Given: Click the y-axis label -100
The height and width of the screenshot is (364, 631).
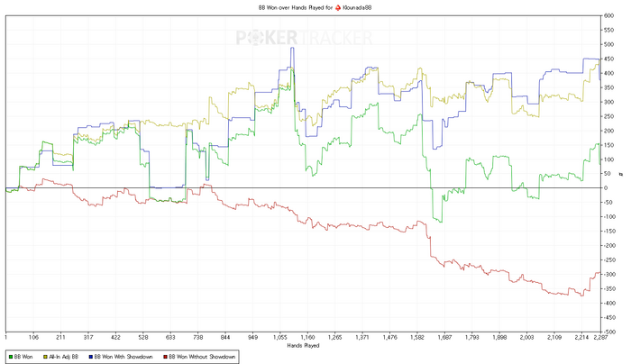Looking at the screenshot, I should coord(609,217).
